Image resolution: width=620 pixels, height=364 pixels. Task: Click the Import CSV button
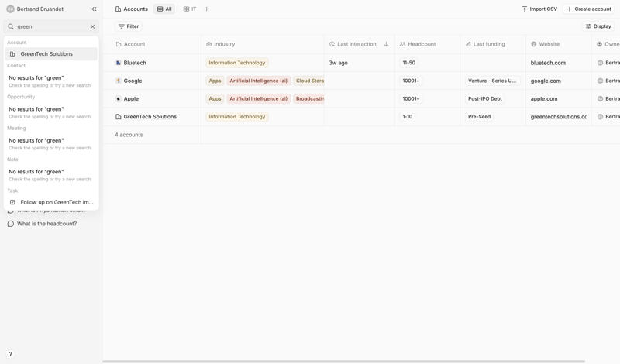click(539, 9)
